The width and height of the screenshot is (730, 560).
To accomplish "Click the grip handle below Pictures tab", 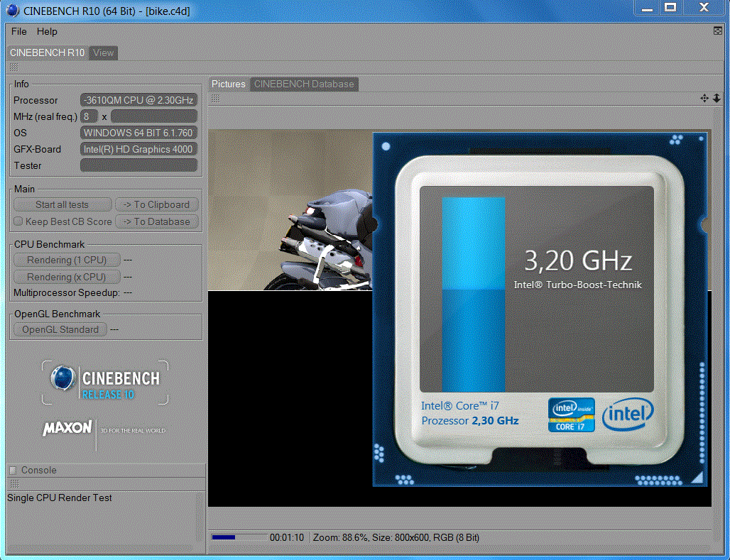I will [x=215, y=98].
